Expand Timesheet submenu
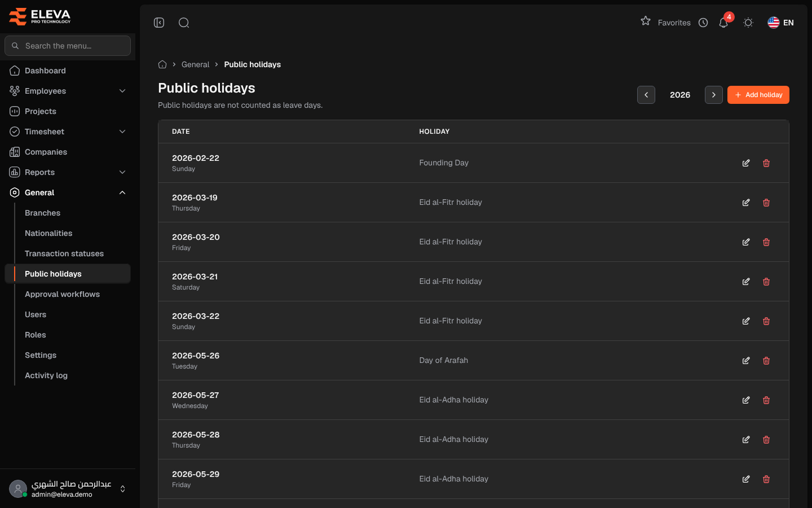 (x=68, y=132)
